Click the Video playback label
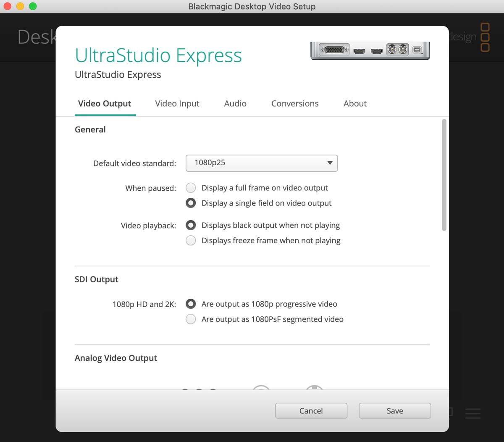The width and height of the screenshot is (504, 442). [x=148, y=226]
